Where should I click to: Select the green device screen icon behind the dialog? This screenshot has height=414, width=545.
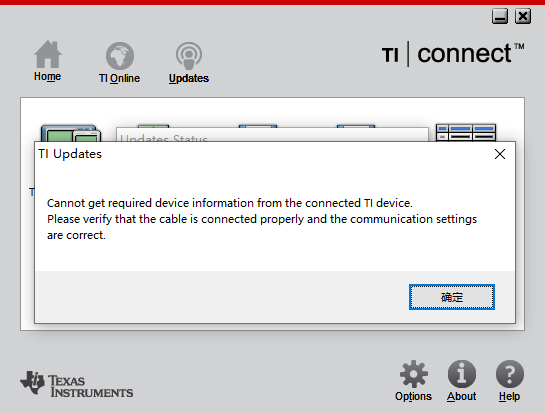pos(71,133)
